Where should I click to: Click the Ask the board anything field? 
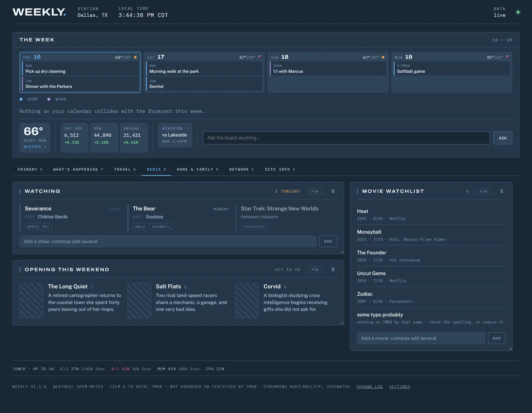(346, 138)
